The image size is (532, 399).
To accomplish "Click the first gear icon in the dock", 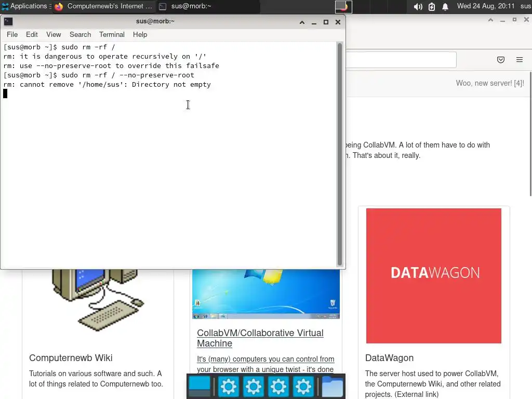I will (229, 387).
